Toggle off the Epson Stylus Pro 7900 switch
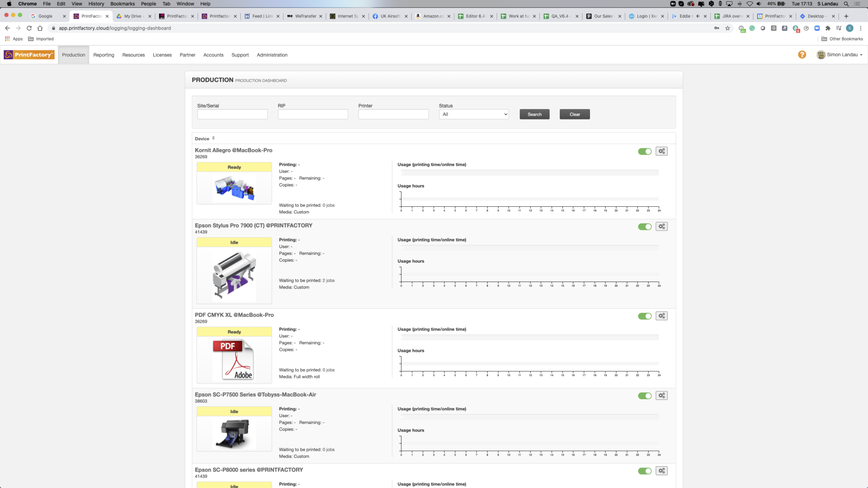This screenshot has height=488, width=868. [x=645, y=226]
